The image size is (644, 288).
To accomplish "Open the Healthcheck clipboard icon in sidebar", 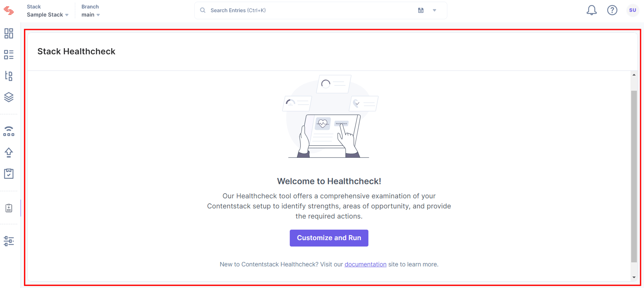I will pos(9,208).
